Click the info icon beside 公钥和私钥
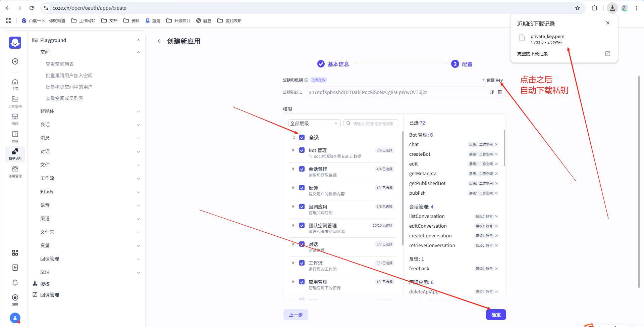Viewport: 644px width, 327px height. click(x=306, y=80)
